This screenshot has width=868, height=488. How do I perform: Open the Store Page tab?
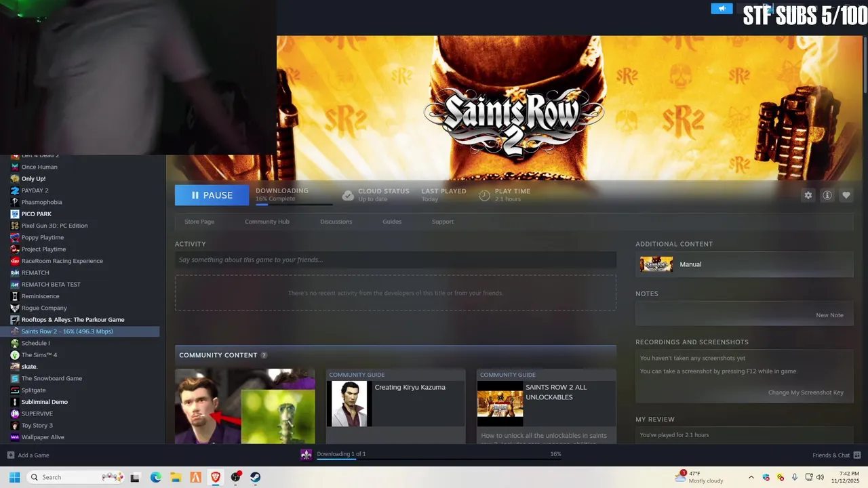pyautogui.click(x=199, y=222)
